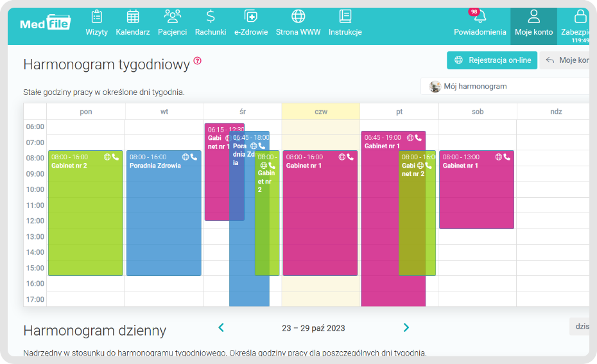597x364 pixels.
Task: Open the Moje konto menu in top bar
Action: (533, 23)
